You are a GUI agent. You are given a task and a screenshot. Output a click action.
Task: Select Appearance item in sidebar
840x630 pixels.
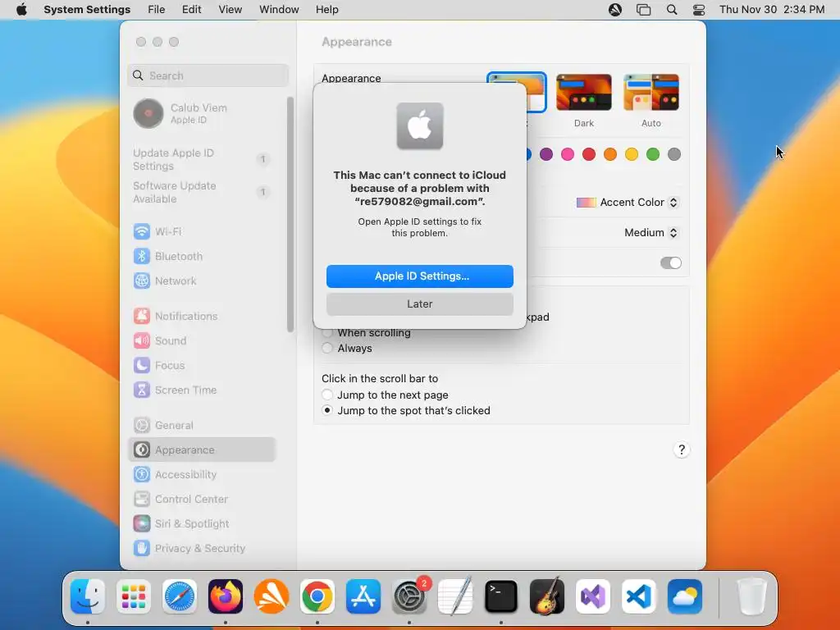pyautogui.click(x=202, y=450)
